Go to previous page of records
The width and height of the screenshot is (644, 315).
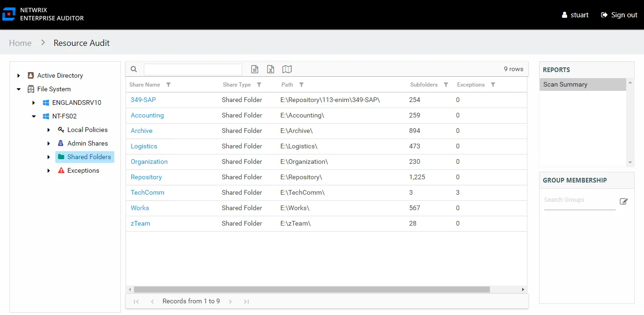pos(152,301)
